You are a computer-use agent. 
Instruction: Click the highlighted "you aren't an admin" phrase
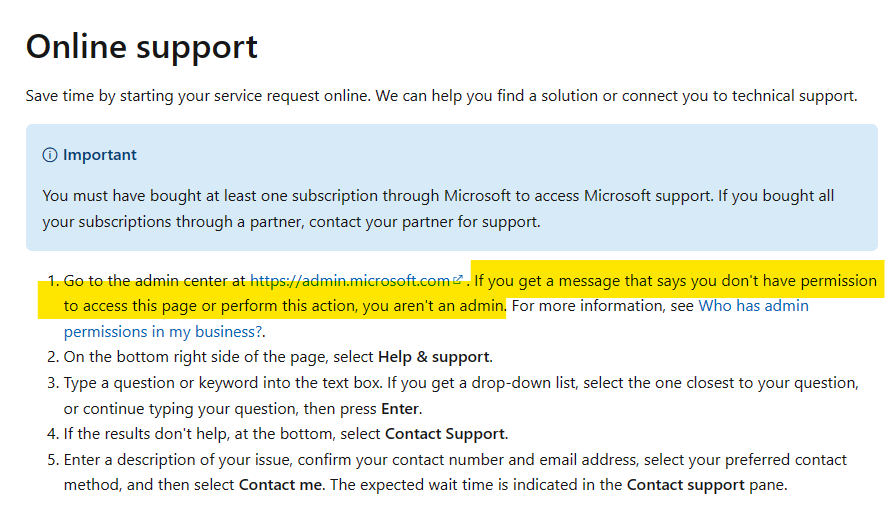(433, 306)
